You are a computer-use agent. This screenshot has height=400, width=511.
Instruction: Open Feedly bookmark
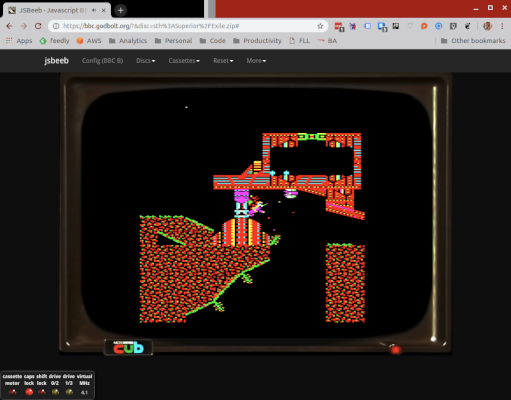pos(54,41)
